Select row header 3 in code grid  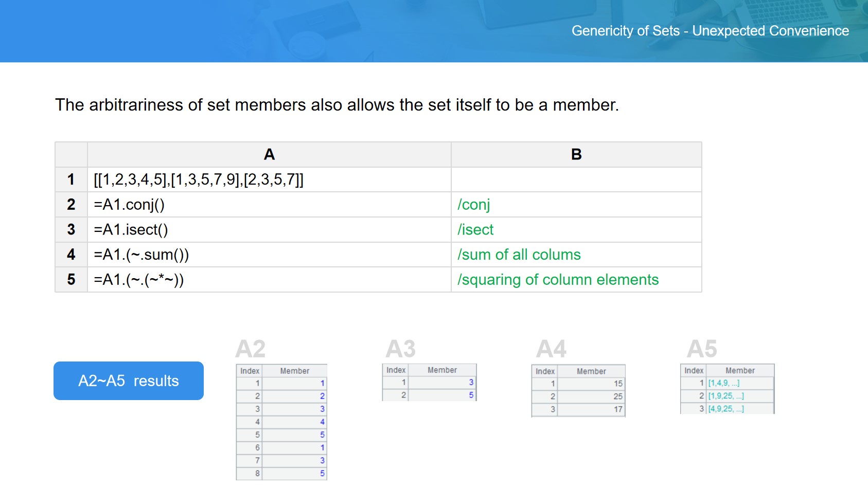tap(71, 230)
